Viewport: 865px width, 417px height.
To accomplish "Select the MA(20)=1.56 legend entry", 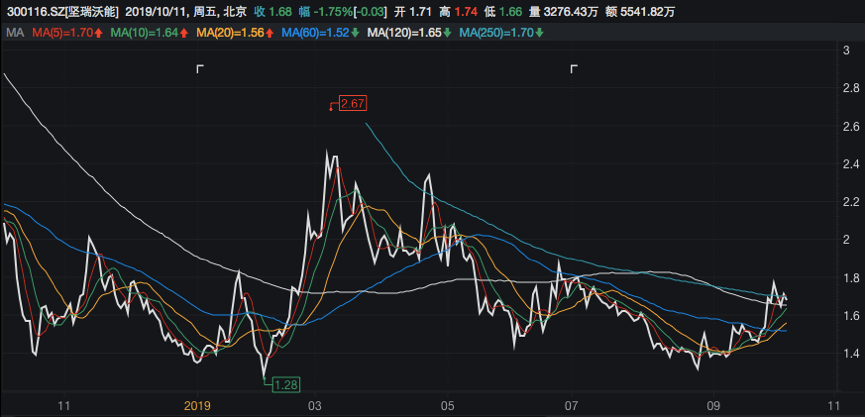I will coord(230,33).
